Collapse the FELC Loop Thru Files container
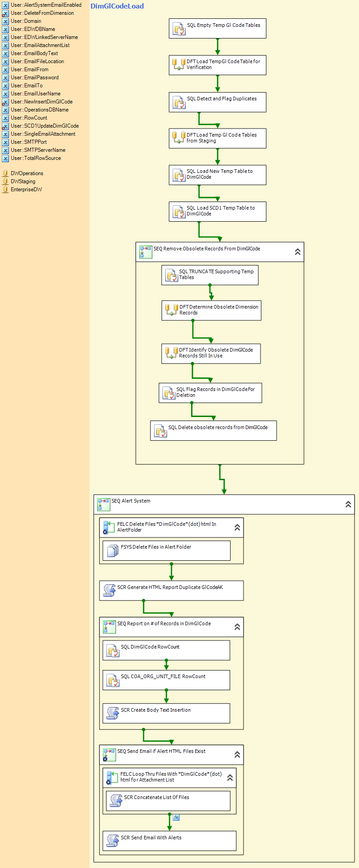Image resolution: width=359 pixels, height=868 pixels. point(230,778)
